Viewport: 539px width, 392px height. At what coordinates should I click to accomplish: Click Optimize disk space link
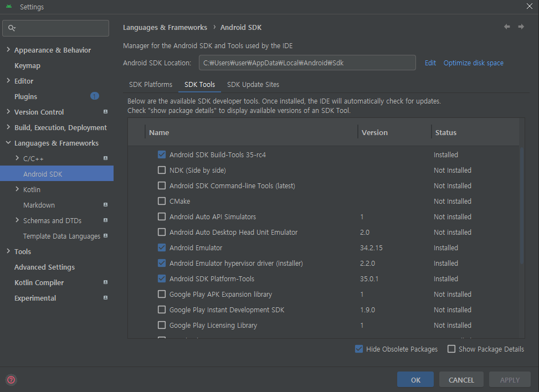473,63
